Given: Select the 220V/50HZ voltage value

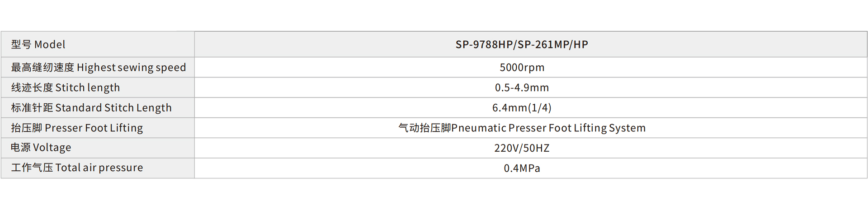Looking at the screenshot, I should pyautogui.click(x=522, y=148).
